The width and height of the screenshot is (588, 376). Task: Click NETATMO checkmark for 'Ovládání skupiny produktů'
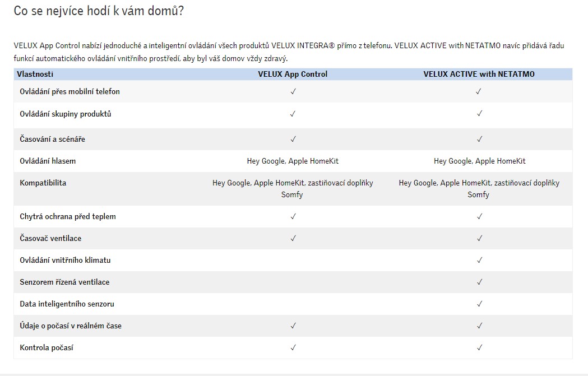479,114
